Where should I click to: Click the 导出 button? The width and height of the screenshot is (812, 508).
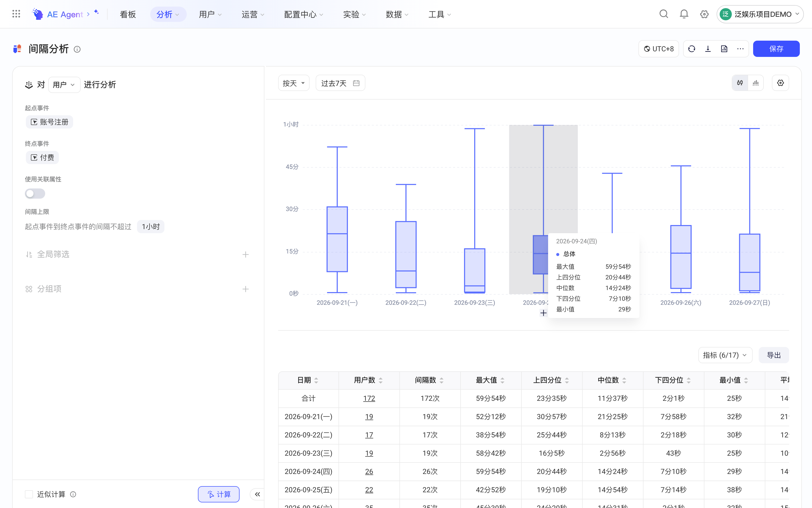click(774, 355)
